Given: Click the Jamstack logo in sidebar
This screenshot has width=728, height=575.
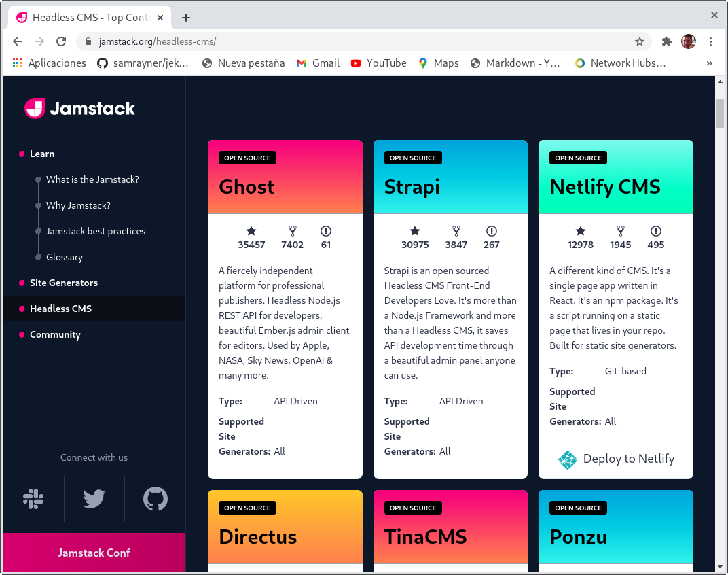Looking at the screenshot, I should click(x=80, y=109).
